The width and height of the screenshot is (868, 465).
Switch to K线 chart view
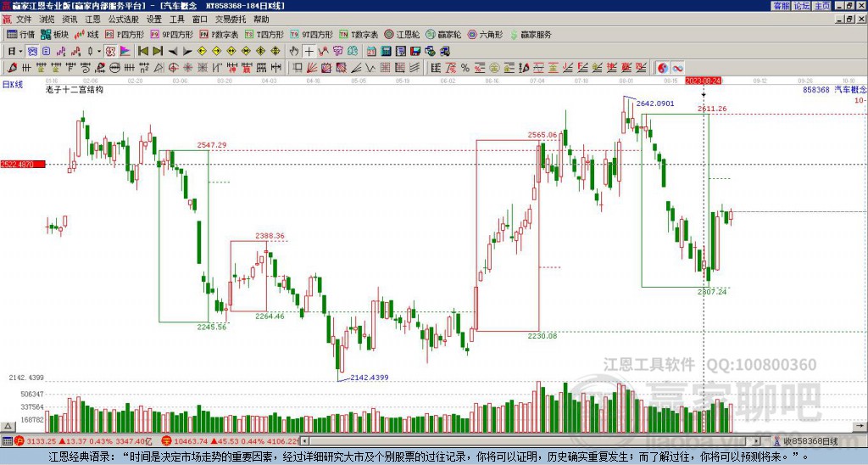click(x=86, y=34)
